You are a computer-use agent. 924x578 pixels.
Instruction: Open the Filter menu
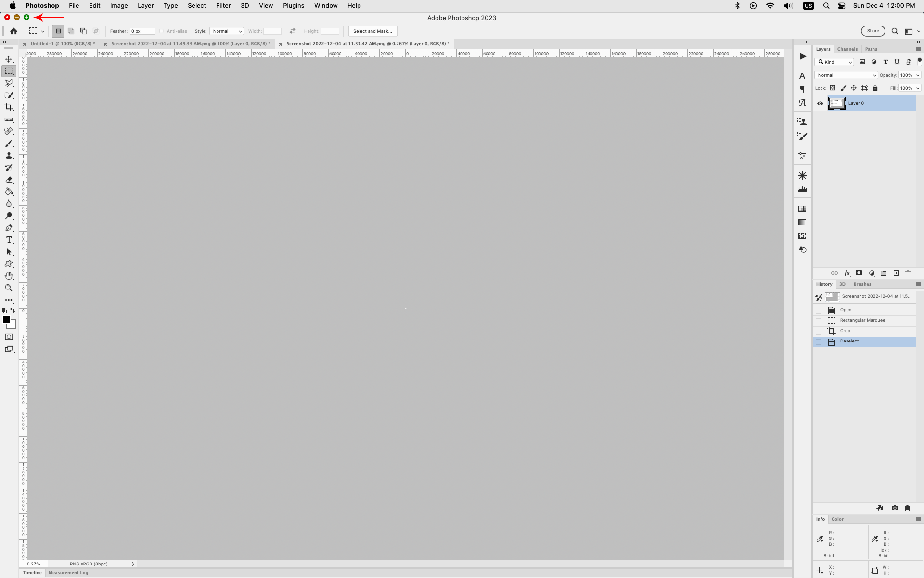point(223,5)
